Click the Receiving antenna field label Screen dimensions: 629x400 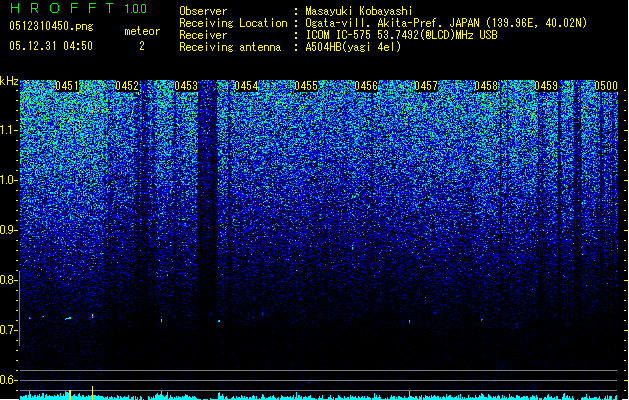click(230, 47)
